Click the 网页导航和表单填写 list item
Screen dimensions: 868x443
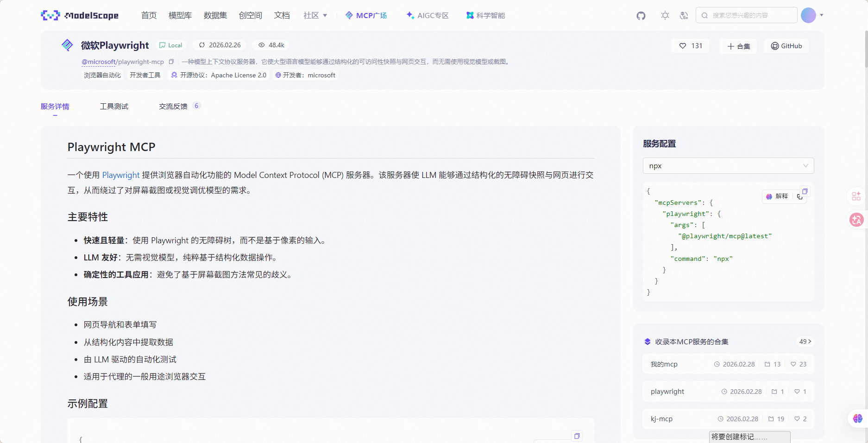click(x=120, y=325)
